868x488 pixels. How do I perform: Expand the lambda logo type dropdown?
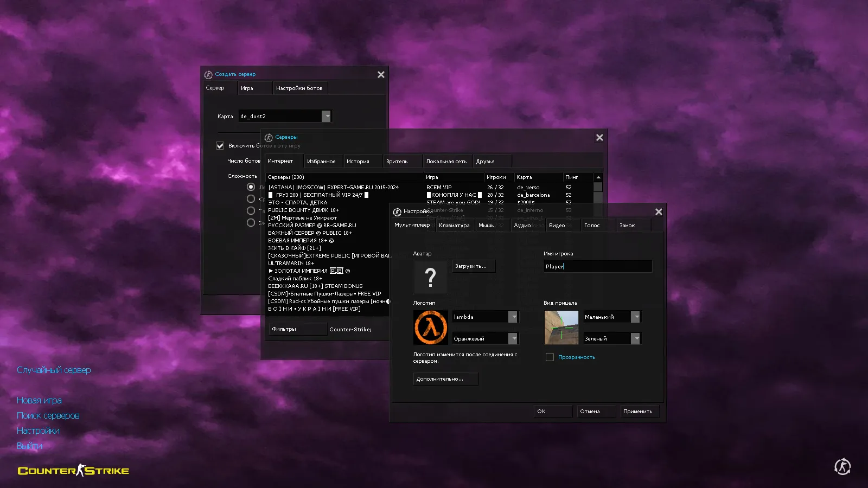(513, 317)
